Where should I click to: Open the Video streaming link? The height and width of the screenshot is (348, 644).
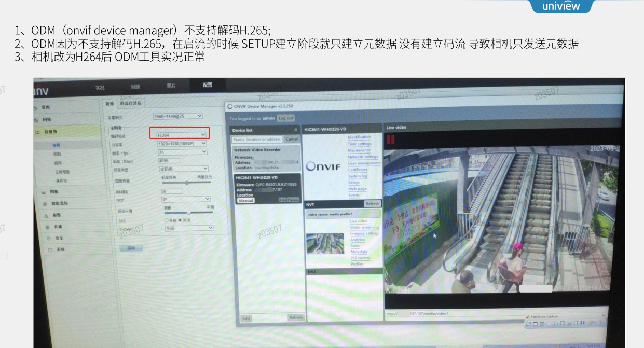364,227
